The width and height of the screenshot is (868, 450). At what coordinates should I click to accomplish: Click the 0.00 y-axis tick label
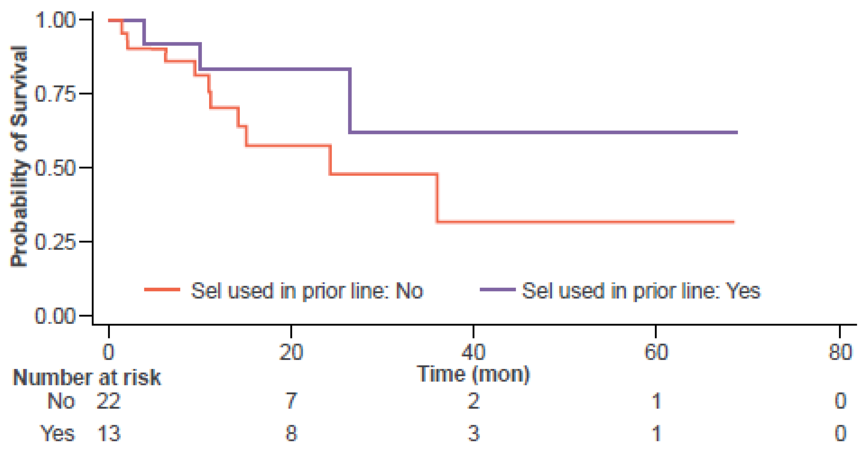click(x=55, y=316)
